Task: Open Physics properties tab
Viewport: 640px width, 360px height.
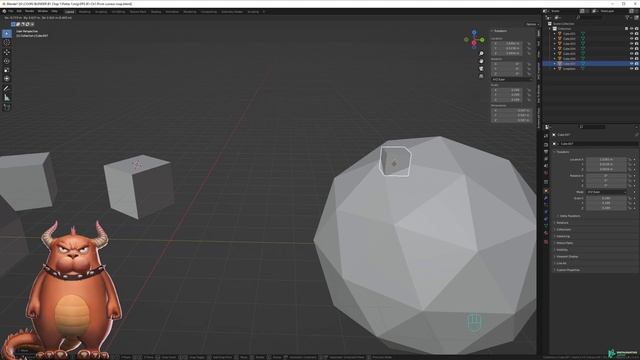Action: coord(546,212)
